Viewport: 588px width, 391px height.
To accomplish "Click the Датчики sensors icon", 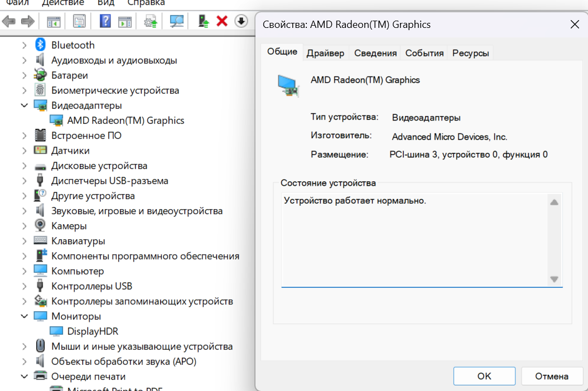I will coord(40,150).
